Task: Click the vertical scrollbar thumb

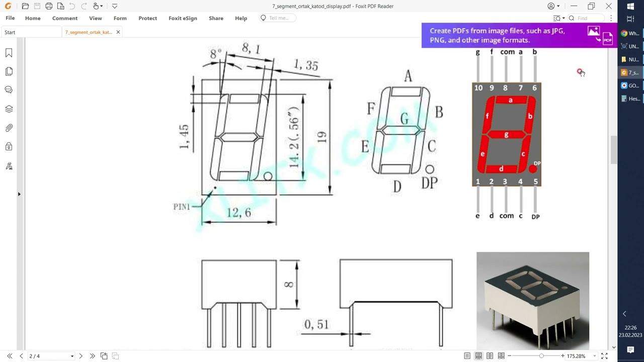Action: point(613,149)
